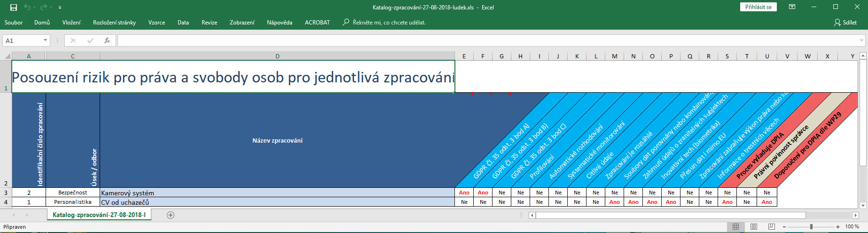
Task: Open the Customize Quick Access Toolbar menu
Action: [60, 8]
